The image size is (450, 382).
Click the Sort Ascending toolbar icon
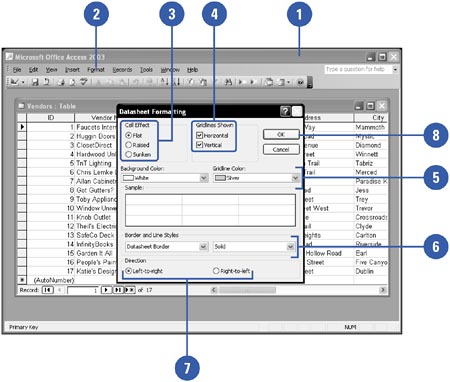click(x=164, y=82)
